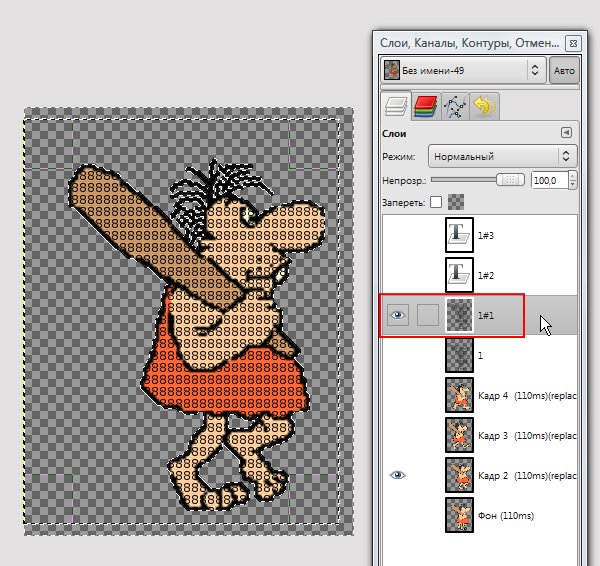Screen dimensions: 600x566
Task: Increase opacity with the spinner up arrow
Action: tap(572, 176)
